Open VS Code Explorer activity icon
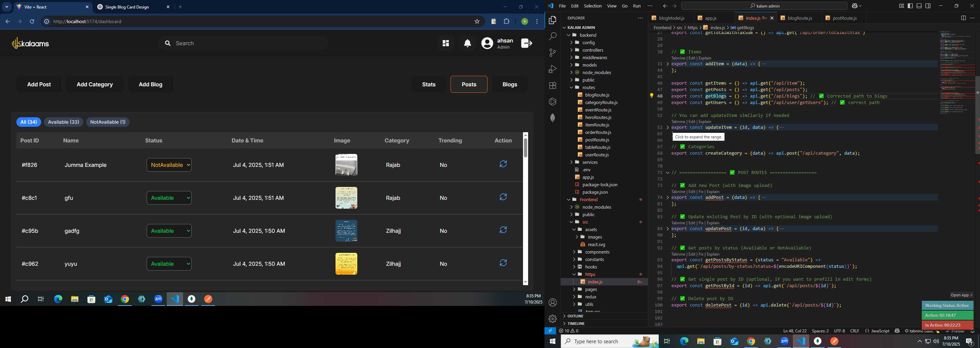980x348 pixels. pyautogui.click(x=552, y=20)
